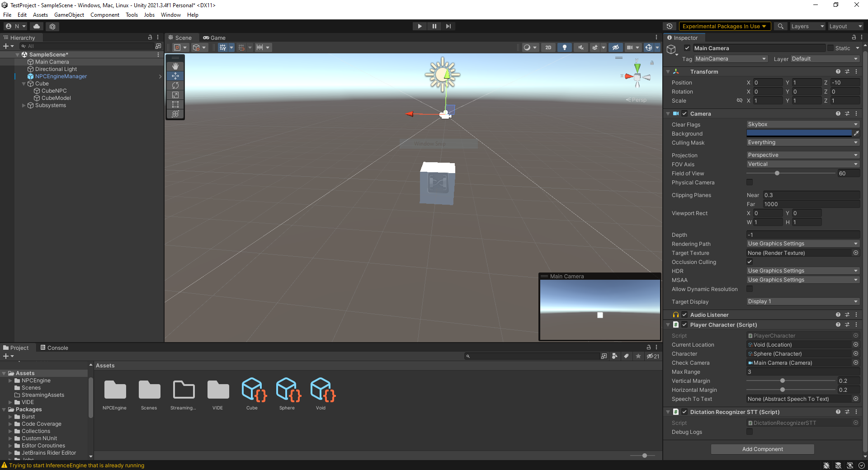Click the Play button
This screenshot has height=470, width=868.
click(x=420, y=26)
